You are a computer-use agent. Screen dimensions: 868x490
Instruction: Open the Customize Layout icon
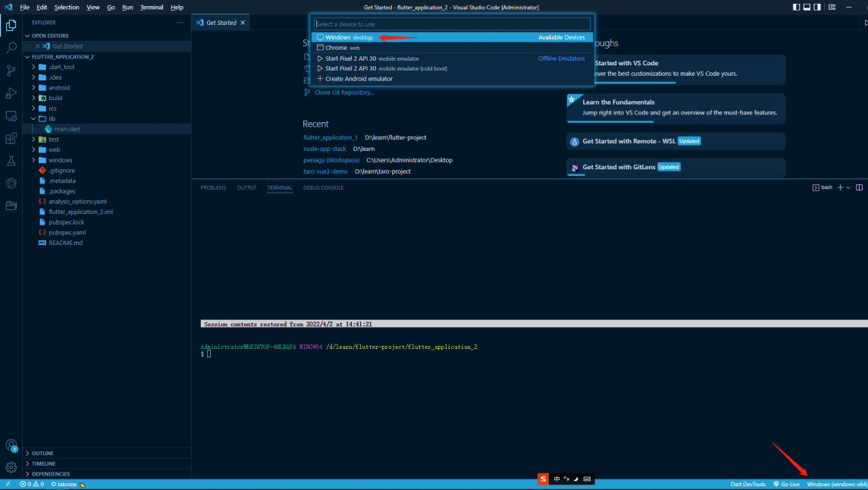832,7
